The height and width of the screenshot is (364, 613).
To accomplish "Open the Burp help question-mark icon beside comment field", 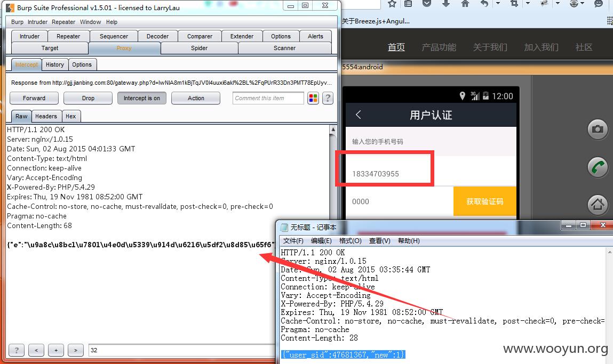I will [x=328, y=98].
